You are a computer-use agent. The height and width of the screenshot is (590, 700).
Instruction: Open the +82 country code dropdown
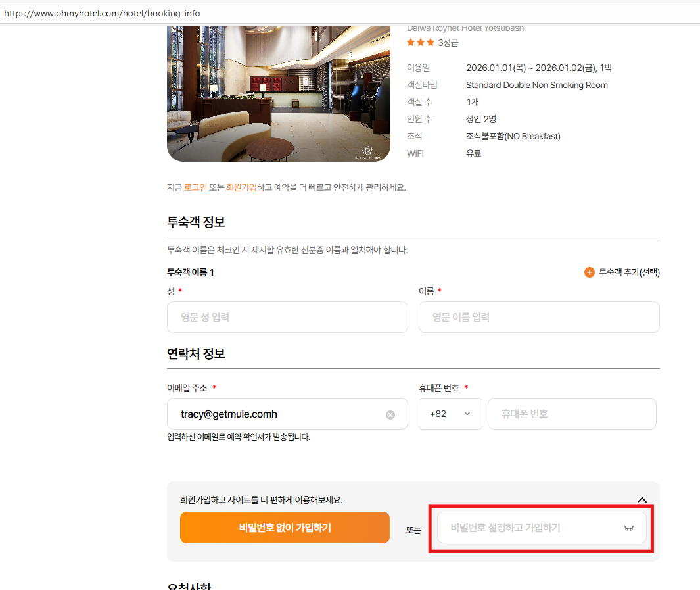click(450, 414)
